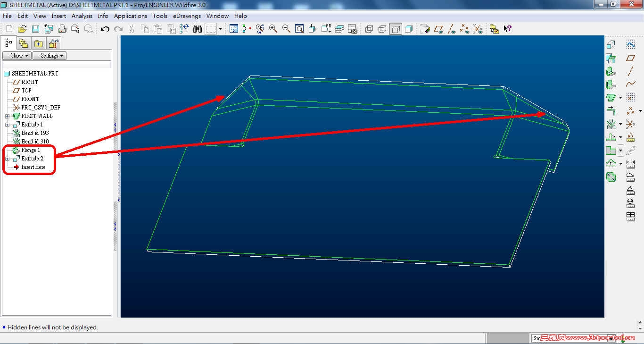Open the Insert menu
This screenshot has width=644, height=344.
click(x=58, y=16)
